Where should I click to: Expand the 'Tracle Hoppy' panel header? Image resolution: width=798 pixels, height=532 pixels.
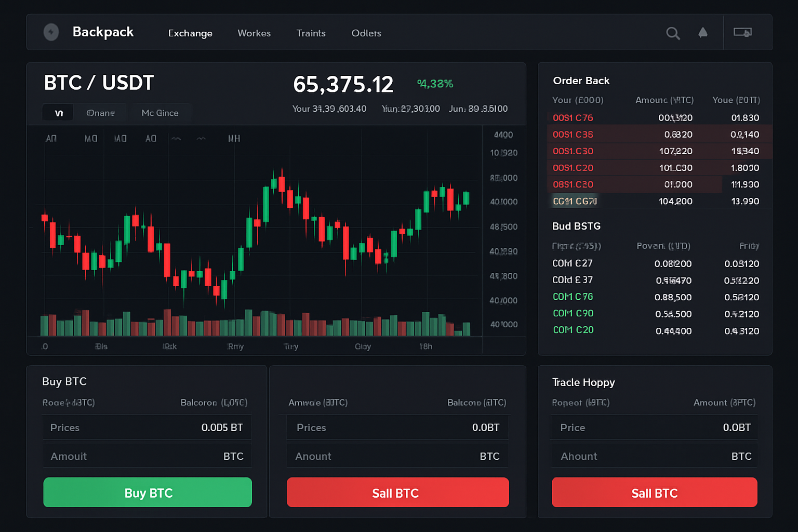pyautogui.click(x=583, y=382)
